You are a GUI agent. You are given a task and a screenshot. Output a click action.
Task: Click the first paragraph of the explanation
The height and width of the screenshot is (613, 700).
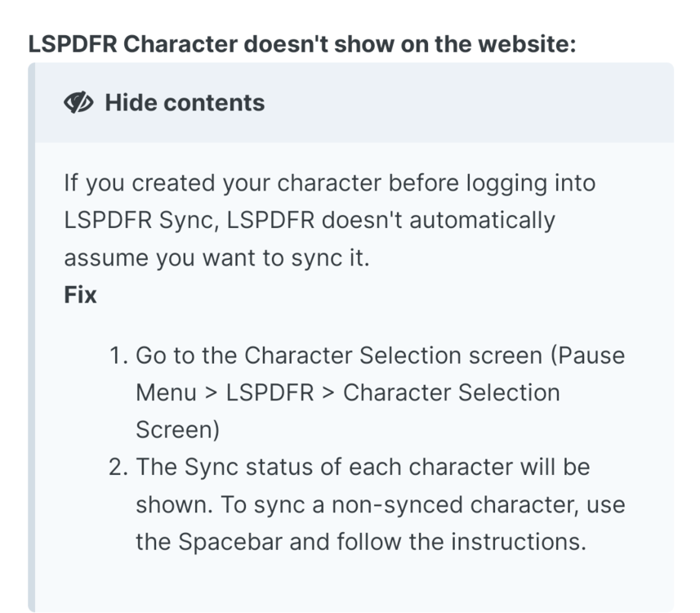[x=327, y=220]
